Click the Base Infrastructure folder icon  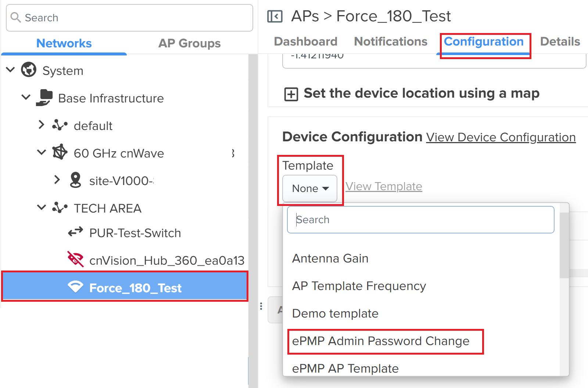[x=44, y=98]
